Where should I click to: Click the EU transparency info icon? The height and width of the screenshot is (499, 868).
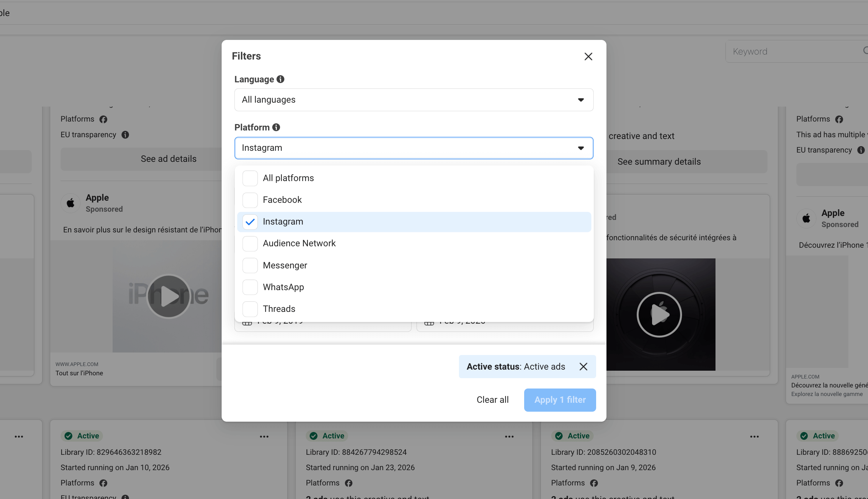pos(125,135)
